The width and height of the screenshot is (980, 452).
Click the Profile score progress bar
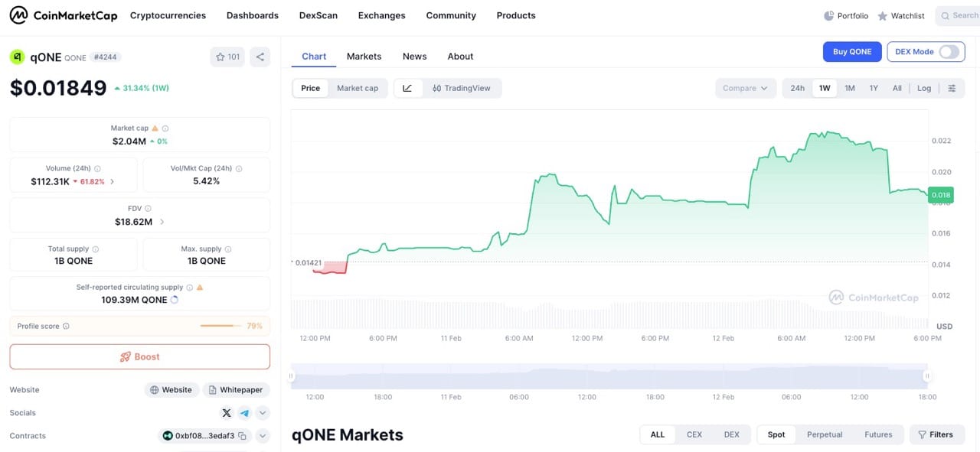point(221,326)
